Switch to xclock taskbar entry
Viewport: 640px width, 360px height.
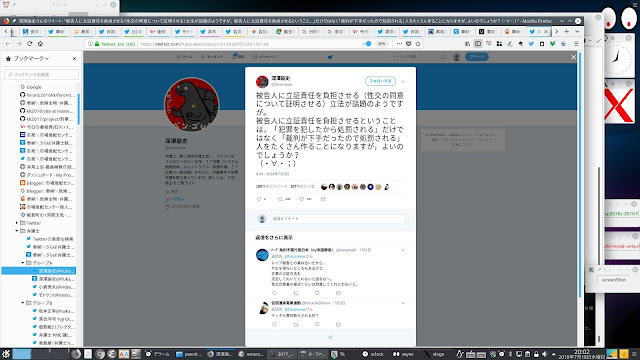[x=373, y=354]
